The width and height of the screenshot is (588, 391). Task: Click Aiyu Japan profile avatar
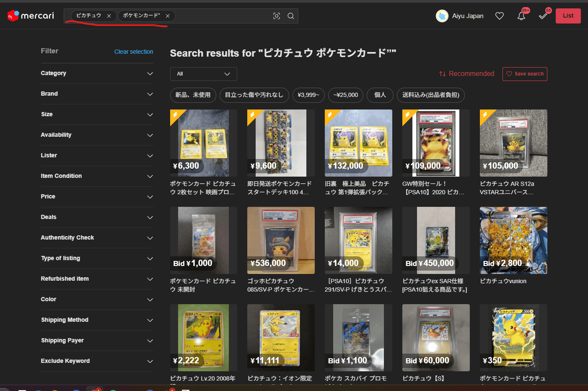click(442, 16)
